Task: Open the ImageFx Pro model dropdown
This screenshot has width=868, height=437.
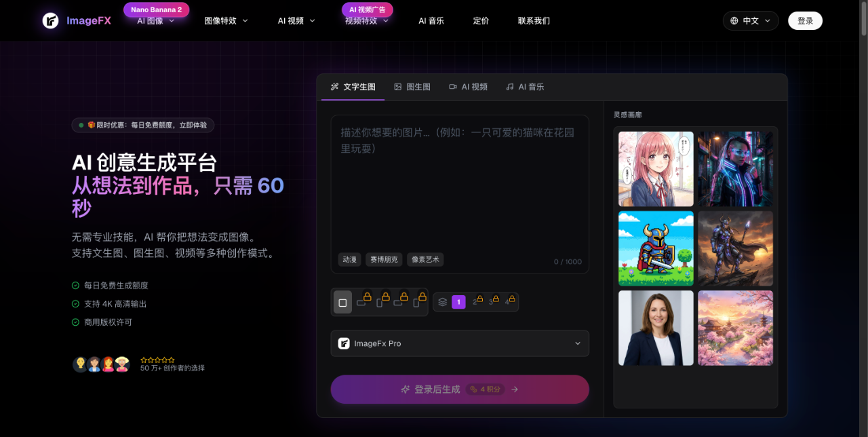Action: click(460, 343)
